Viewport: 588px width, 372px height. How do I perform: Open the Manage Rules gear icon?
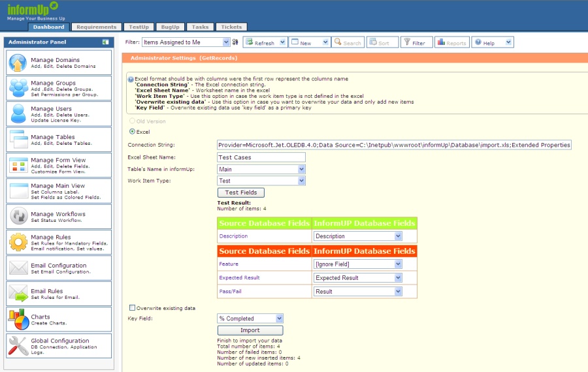pos(18,242)
